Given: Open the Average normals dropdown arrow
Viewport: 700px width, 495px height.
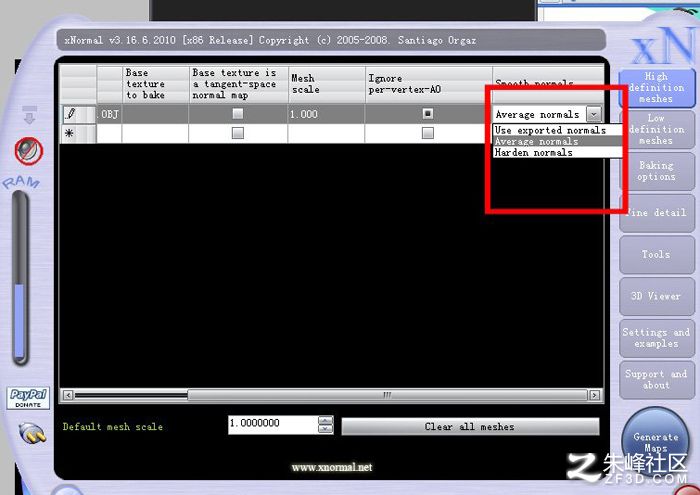Looking at the screenshot, I should click(x=593, y=114).
